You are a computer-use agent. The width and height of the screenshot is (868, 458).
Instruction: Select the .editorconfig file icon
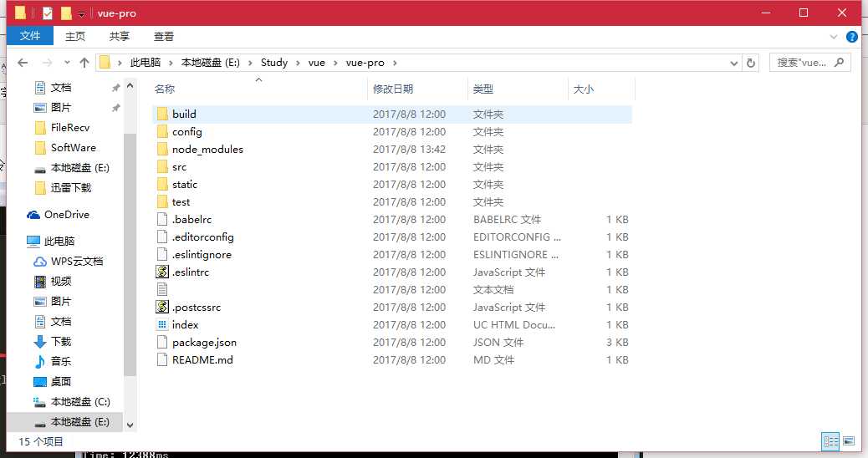pos(162,237)
